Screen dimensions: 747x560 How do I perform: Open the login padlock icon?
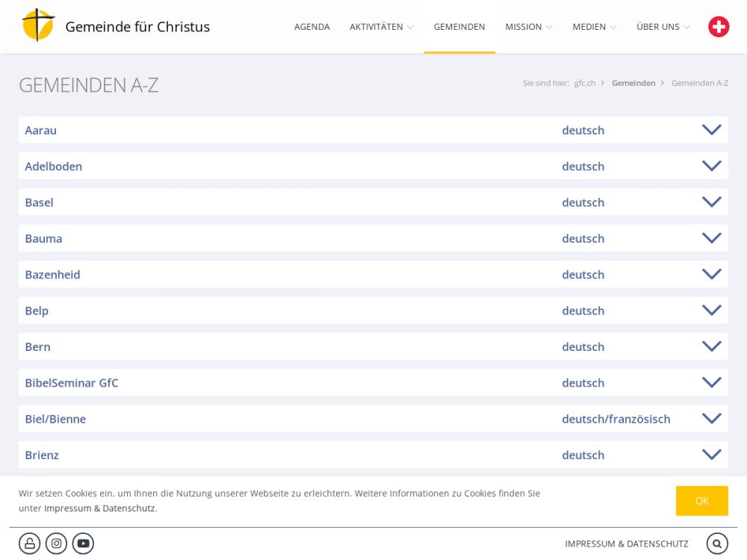pos(29,543)
